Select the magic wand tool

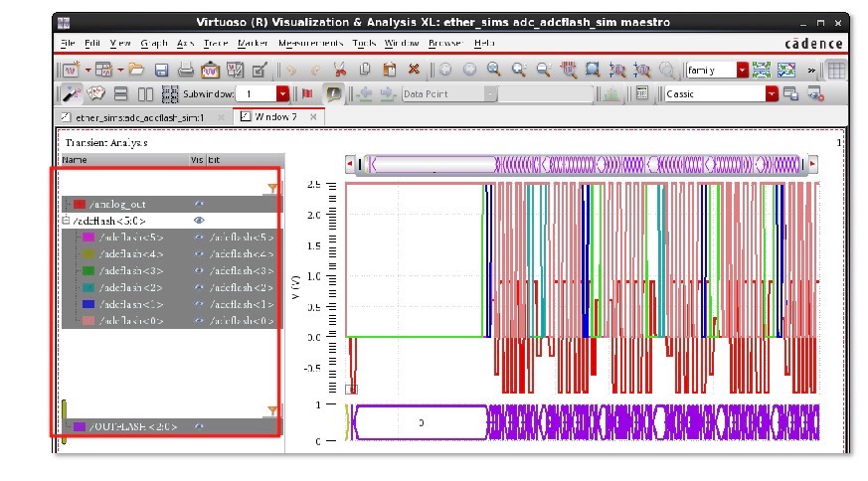click(71, 94)
